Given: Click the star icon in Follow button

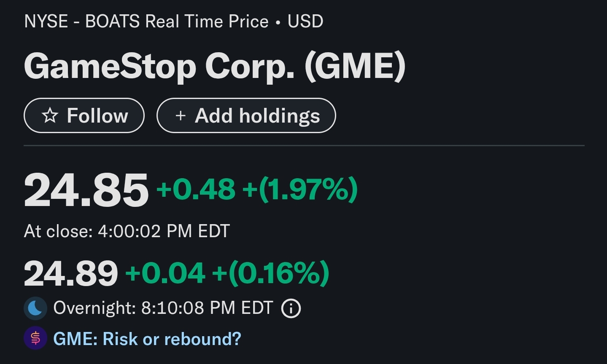Looking at the screenshot, I should click(x=50, y=115).
